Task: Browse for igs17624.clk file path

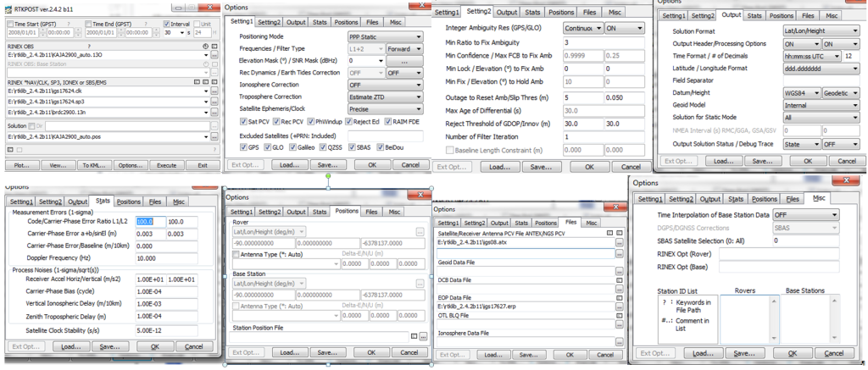Action: [214, 91]
